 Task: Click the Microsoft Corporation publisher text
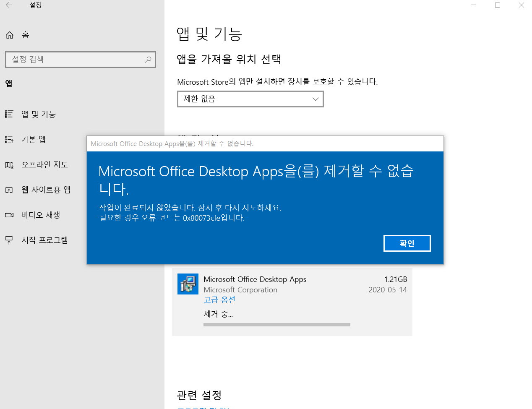[240, 290]
